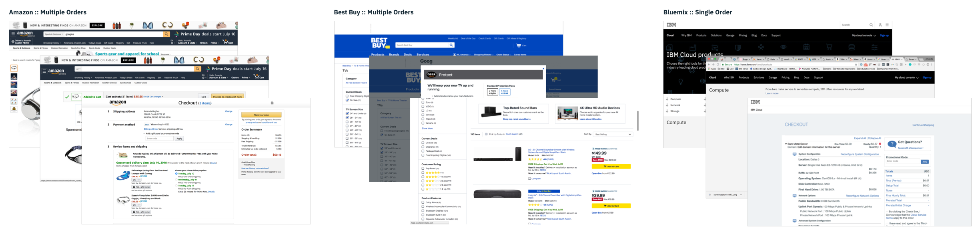The height and width of the screenshot is (236, 980).
Task: Click the lock icon on Amazon Checkout
Action: 272,103
